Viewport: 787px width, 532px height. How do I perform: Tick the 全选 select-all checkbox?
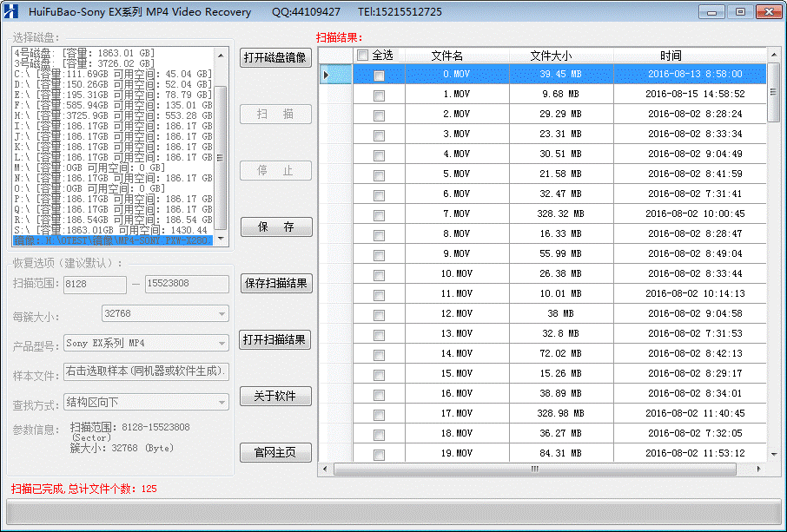click(x=362, y=56)
